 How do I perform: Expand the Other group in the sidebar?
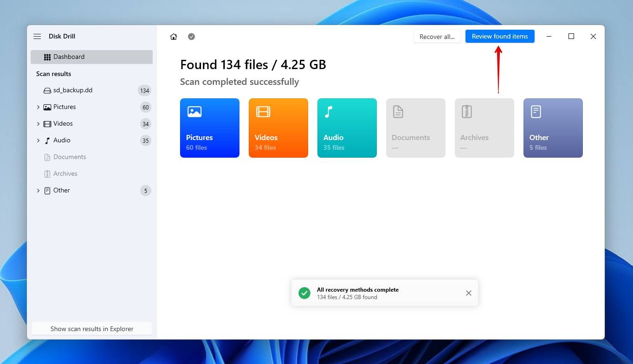39,190
